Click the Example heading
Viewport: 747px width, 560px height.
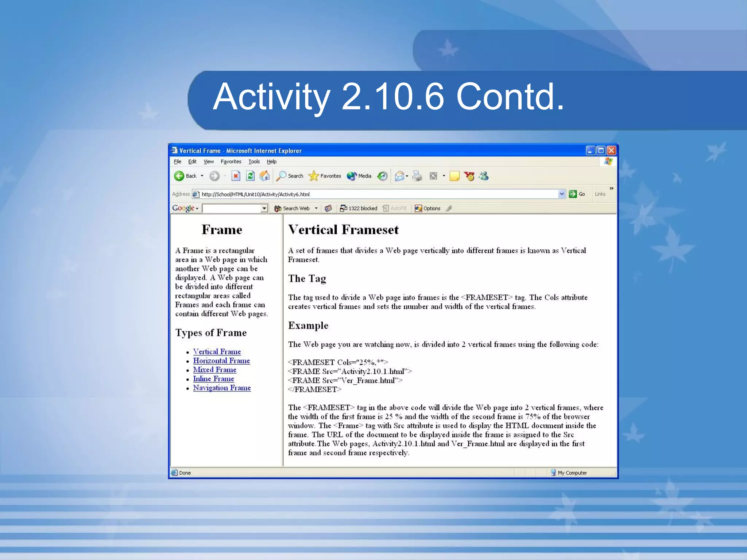coord(308,325)
